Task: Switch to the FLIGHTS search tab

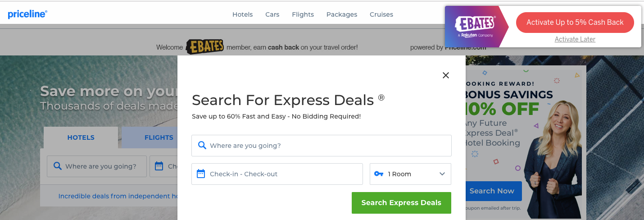Action: [x=159, y=137]
